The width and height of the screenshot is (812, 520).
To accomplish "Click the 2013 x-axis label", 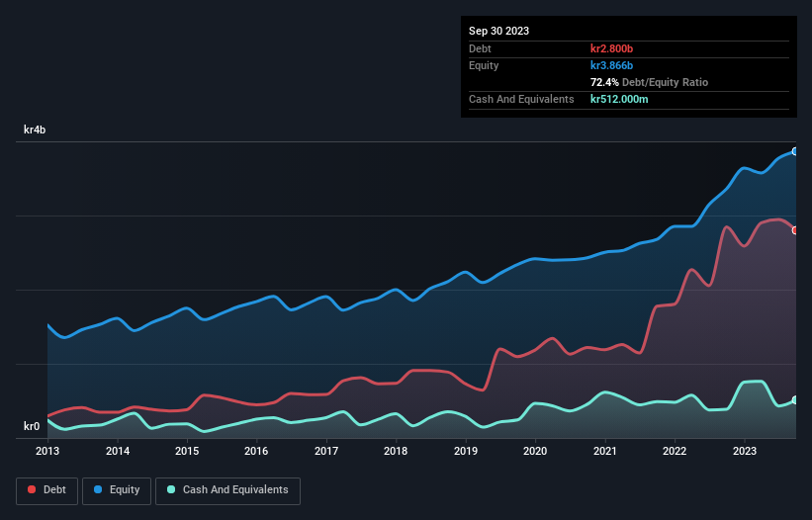I will coord(47,451).
